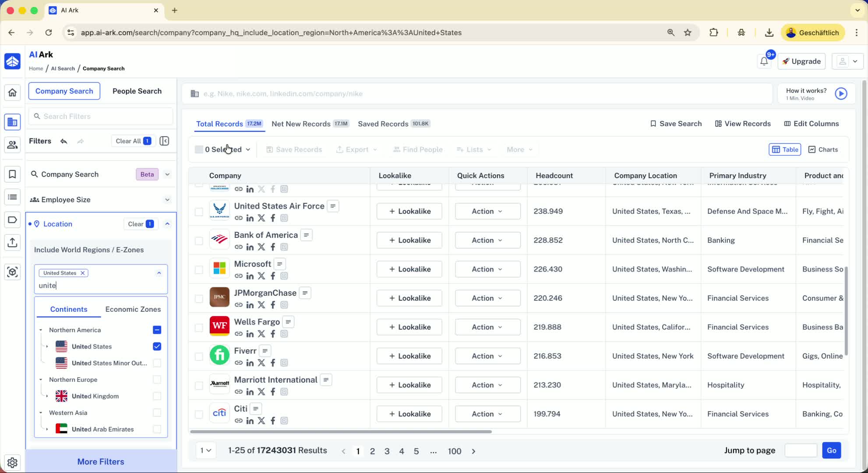Screen dimensions: 868x473
Task: Collapse the filters panel icon
Action: point(164,141)
